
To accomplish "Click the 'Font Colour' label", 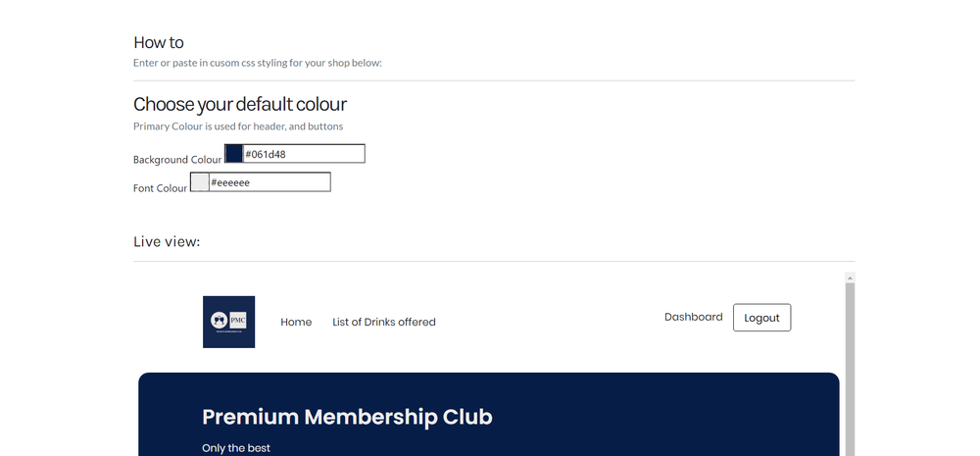I will pyautogui.click(x=160, y=188).
